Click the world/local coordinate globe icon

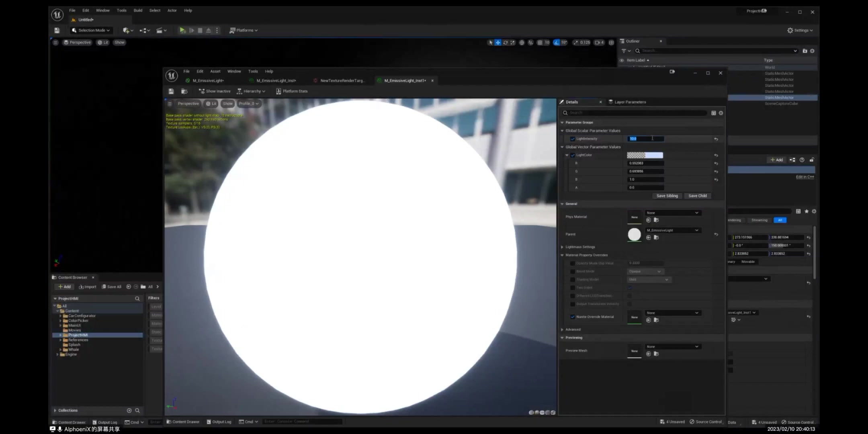522,43
